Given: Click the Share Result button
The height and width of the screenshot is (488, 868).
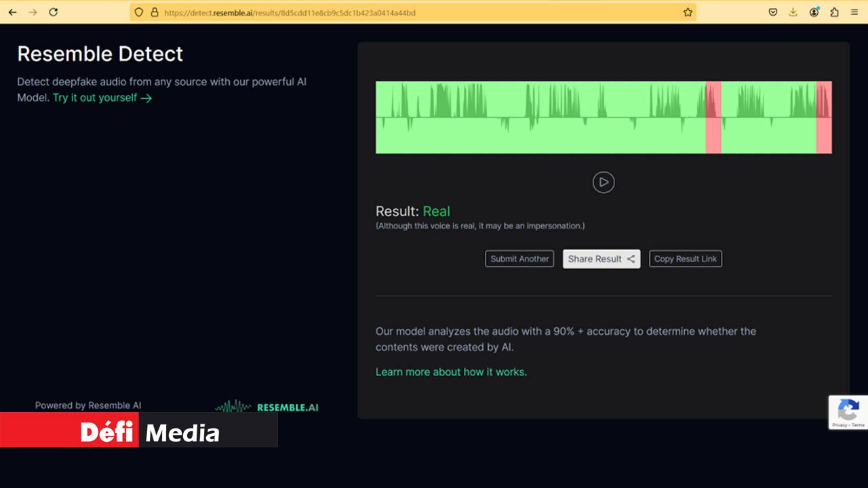Looking at the screenshot, I should click(601, 259).
